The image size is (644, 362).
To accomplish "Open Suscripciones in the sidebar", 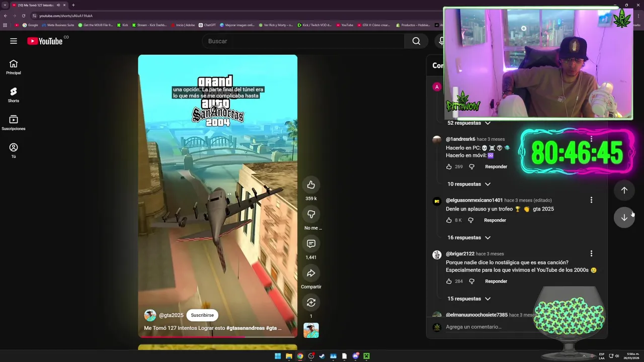I will coord(14,123).
